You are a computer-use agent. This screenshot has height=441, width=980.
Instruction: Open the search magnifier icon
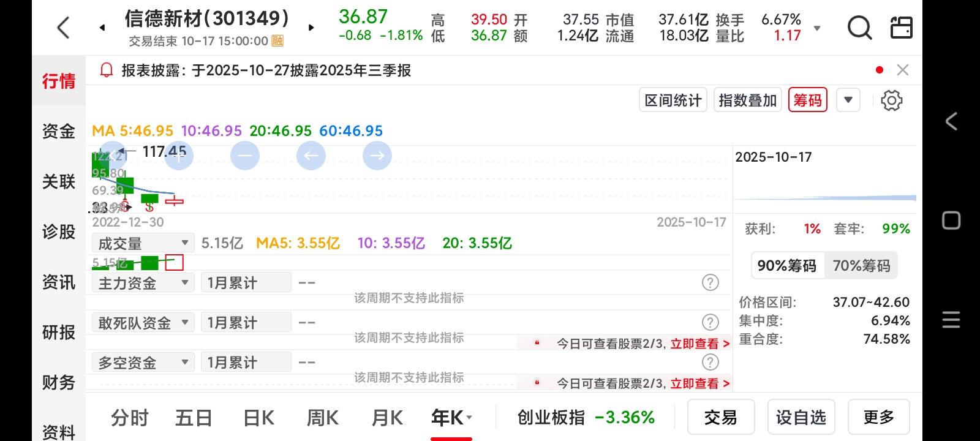859,28
